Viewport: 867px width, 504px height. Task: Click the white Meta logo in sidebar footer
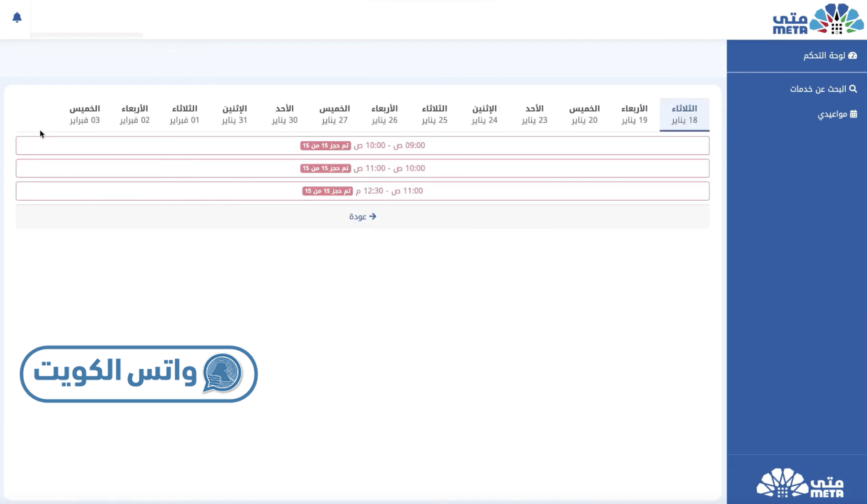tap(800, 483)
